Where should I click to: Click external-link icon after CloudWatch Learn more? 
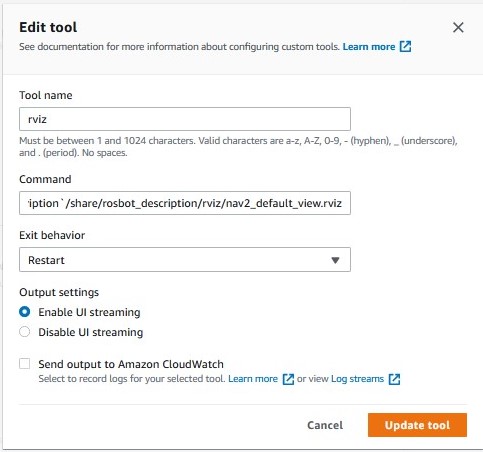point(288,379)
